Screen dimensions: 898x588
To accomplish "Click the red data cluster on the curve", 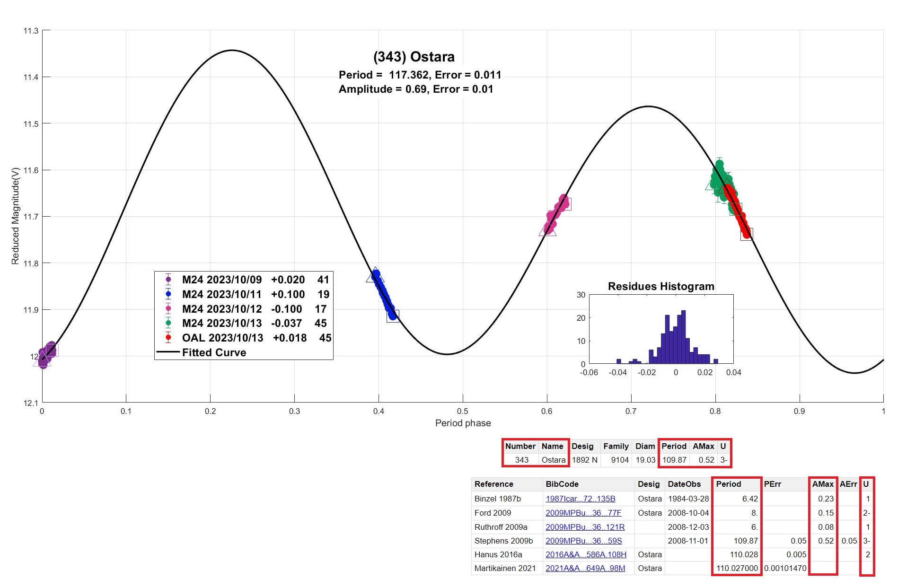I will [x=738, y=211].
